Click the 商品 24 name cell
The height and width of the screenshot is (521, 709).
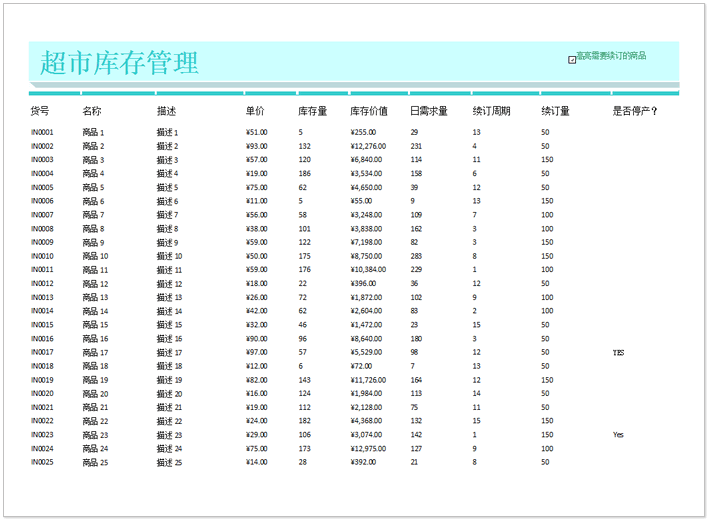pyautogui.click(x=95, y=449)
